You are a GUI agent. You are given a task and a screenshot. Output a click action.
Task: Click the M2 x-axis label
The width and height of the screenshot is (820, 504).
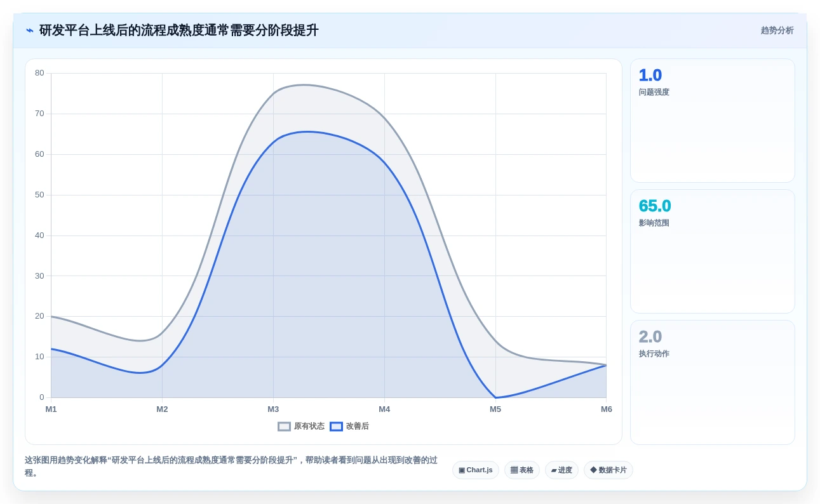click(162, 409)
